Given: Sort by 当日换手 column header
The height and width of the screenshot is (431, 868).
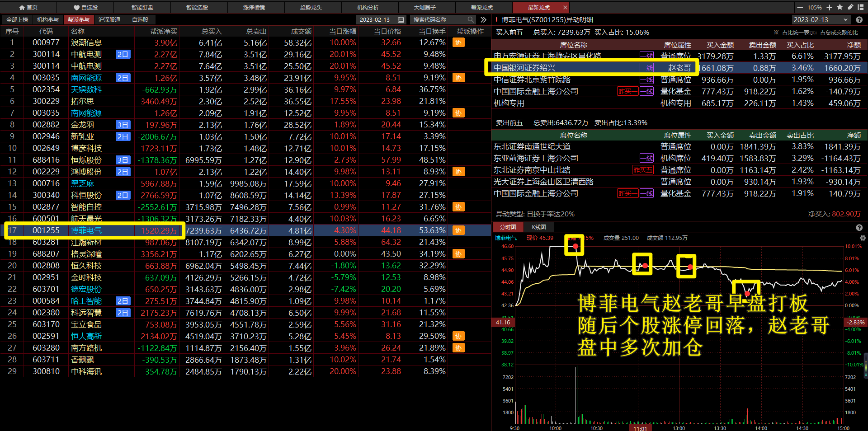Looking at the screenshot, I should pyautogui.click(x=432, y=32).
